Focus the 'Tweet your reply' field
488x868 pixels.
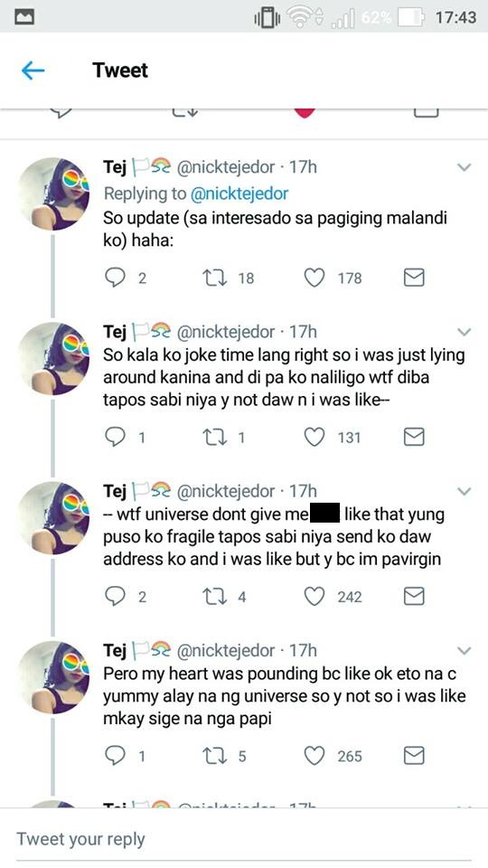[x=244, y=839]
